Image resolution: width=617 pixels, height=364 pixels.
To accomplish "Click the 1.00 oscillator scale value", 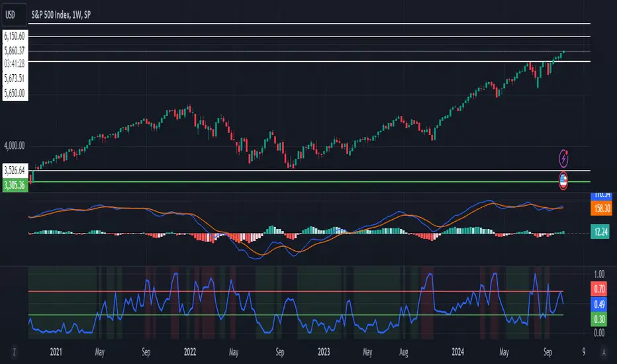I will tap(599, 274).
